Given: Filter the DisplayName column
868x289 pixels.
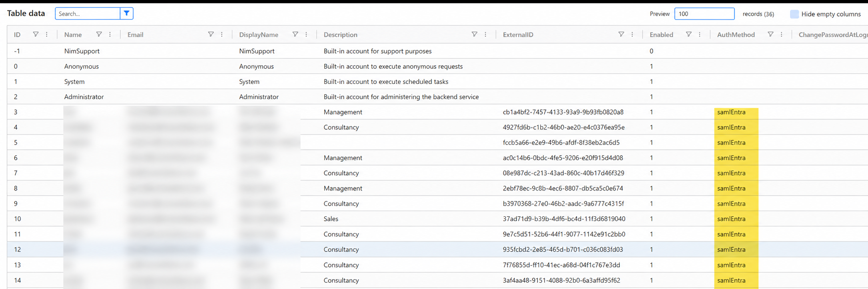Looking at the screenshot, I should pyautogui.click(x=295, y=34).
